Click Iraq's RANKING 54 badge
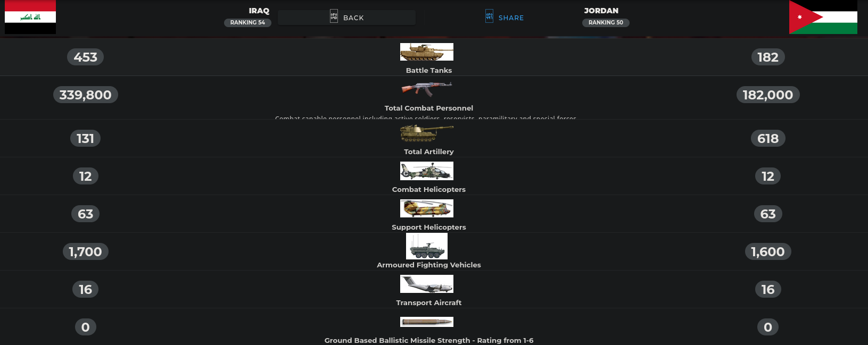Image resolution: width=868 pixels, height=345 pixels. coord(247,22)
